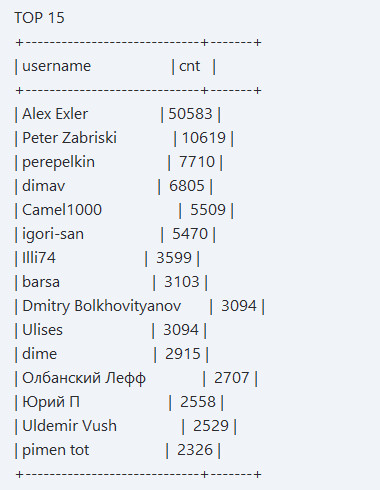Viewport: 380px width, 490px height.
Task: Select the cnt column header
Action: pos(189,66)
